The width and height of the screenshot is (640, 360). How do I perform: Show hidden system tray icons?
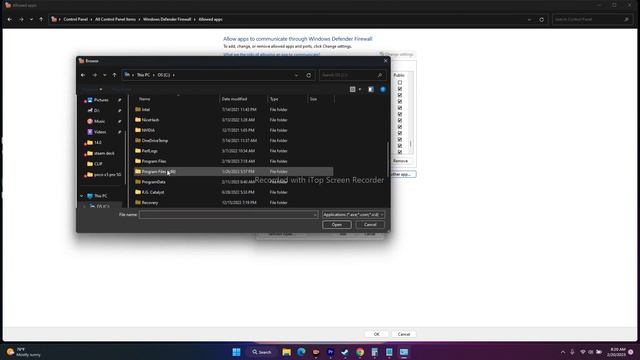pyautogui.click(x=563, y=352)
